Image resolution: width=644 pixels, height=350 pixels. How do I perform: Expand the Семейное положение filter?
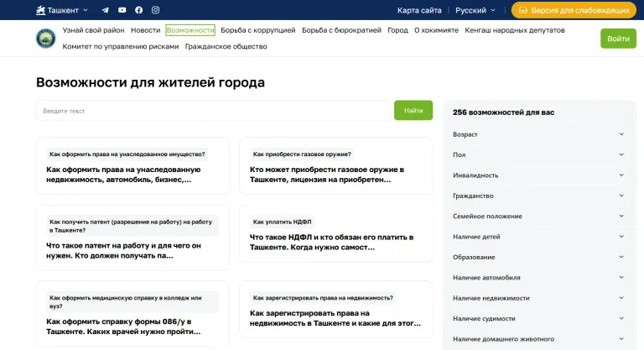[538, 216]
